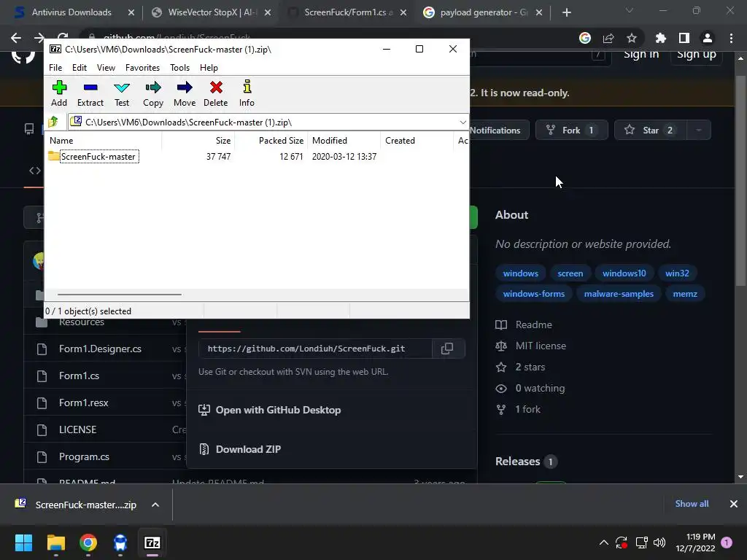Click the 7-Zip taskbar icon
The height and width of the screenshot is (560, 747).
152,542
